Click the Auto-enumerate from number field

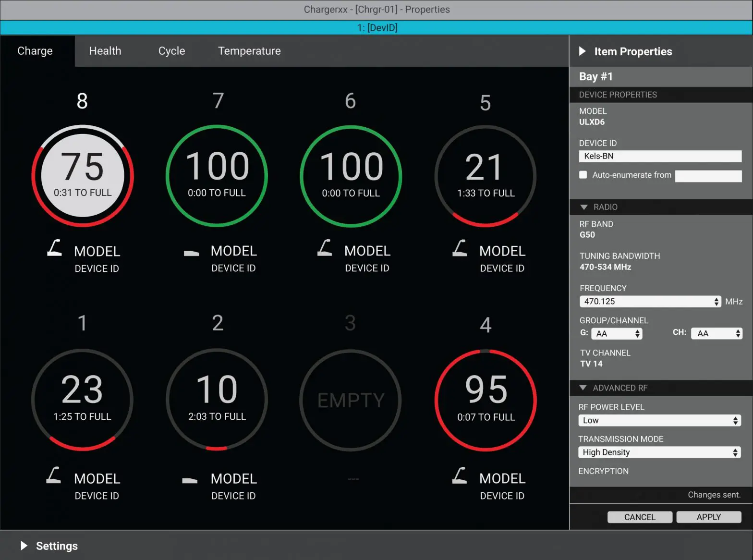click(708, 176)
